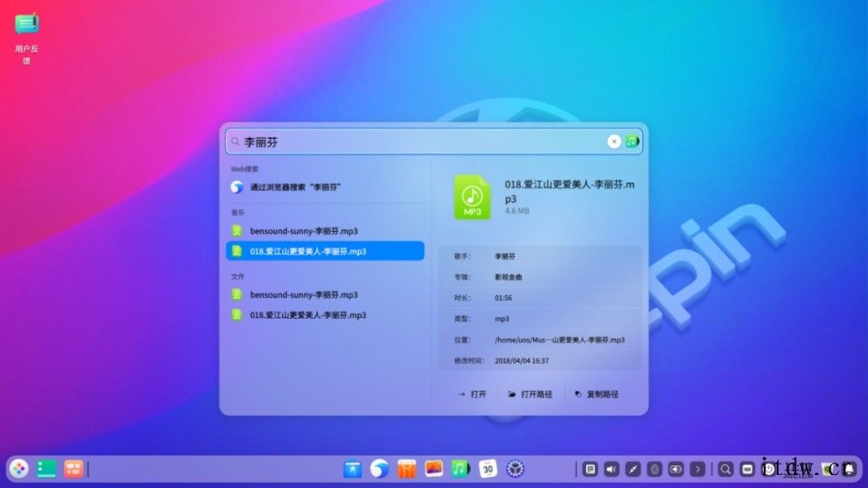Click the preview title 018.爱江山更爱美人-李丽芬.mp3
Viewport: 868px width, 488px height.
(x=569, y=191)
